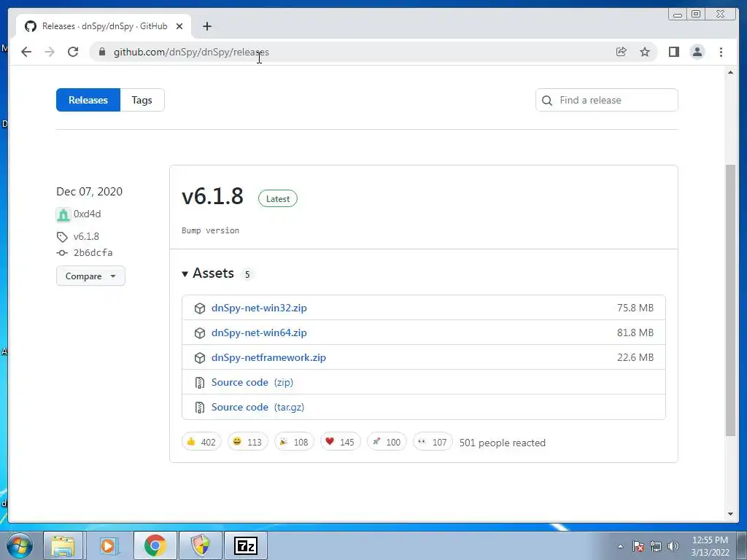This screenshot has height=560, width=747.
Task: Launch the media player taskbar icon
Action: (108, 545)
